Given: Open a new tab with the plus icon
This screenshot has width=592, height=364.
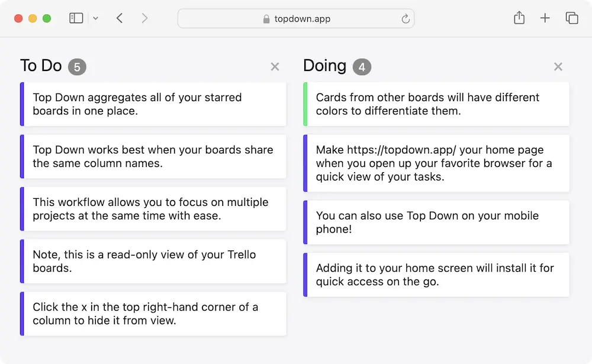Looking at the screenshot, I should tap(545, 18).
